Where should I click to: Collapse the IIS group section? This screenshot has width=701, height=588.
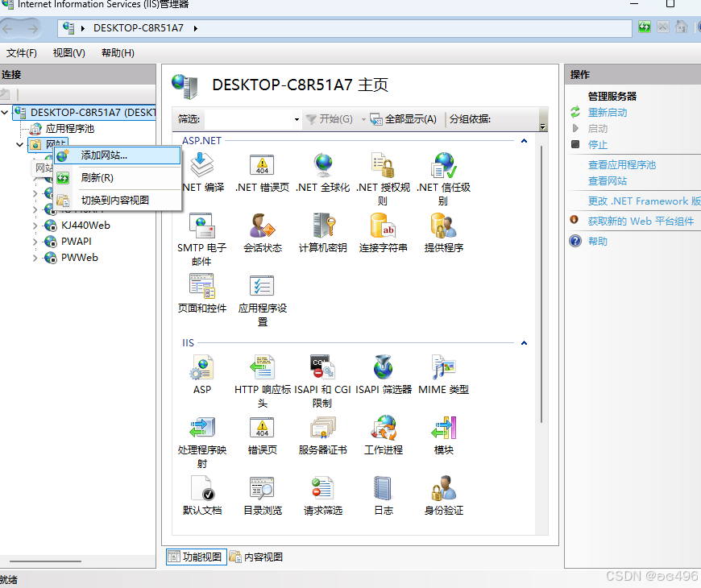[x=524, y=343]
